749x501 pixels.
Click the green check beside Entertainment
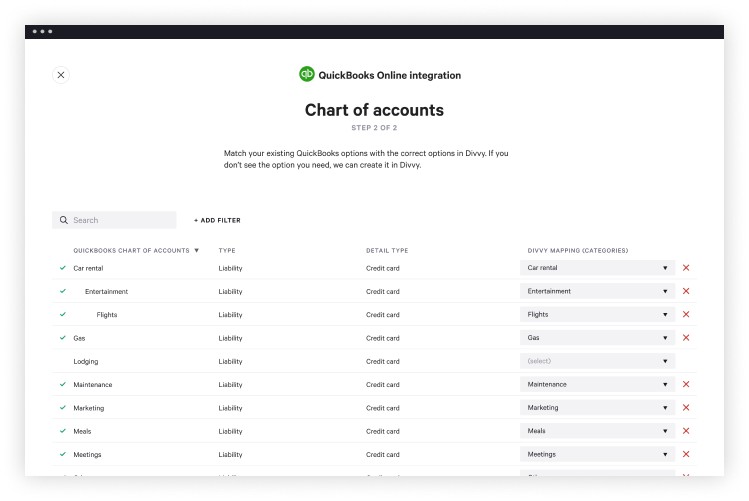(x=63, y=291)
